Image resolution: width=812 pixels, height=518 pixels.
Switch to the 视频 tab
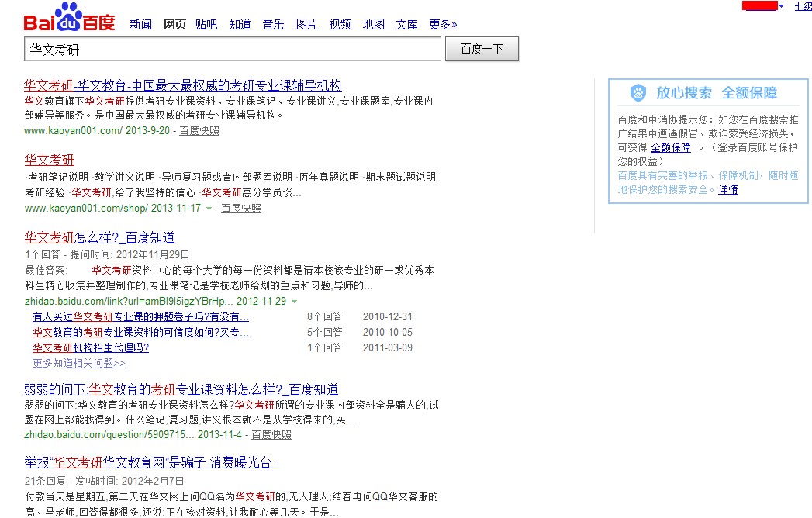(x=340, y=24)
